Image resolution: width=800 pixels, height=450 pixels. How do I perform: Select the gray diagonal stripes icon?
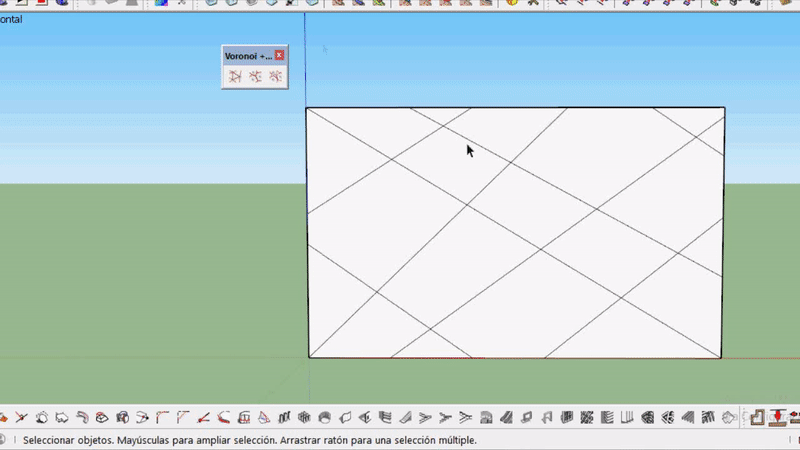688,418
